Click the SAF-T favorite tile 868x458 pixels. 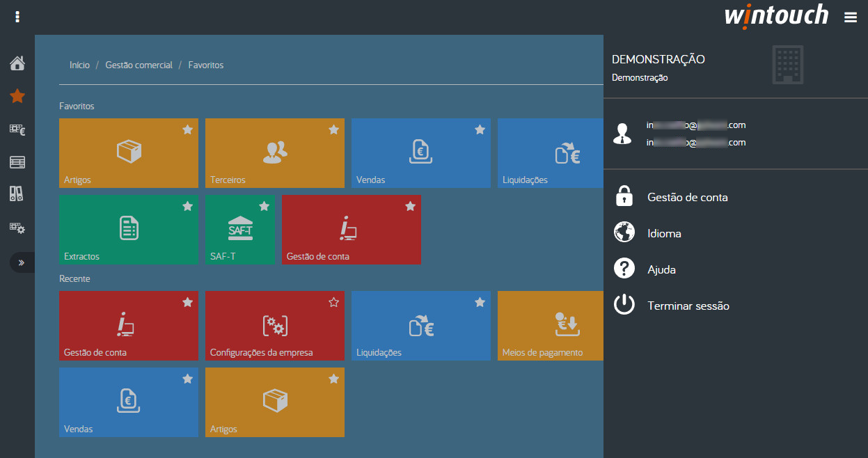240,230
